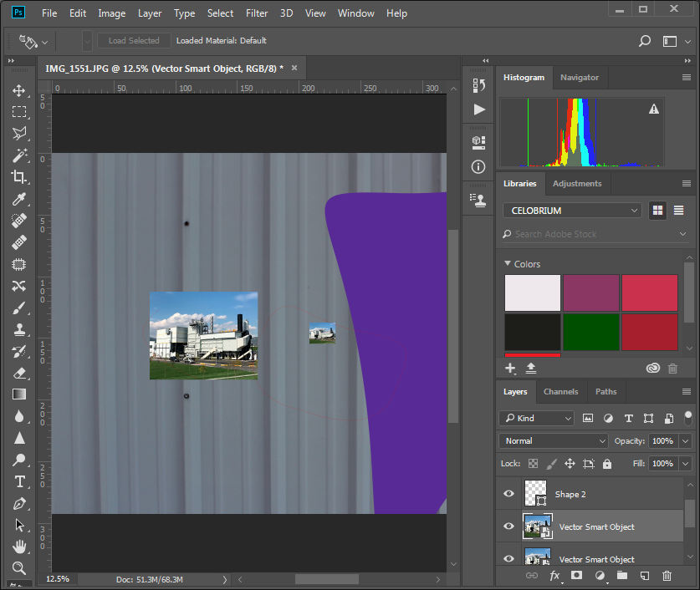Open the CELOBRIUM library dropdown
This screenshot has height=590, width=700.
tap(571, 210)
